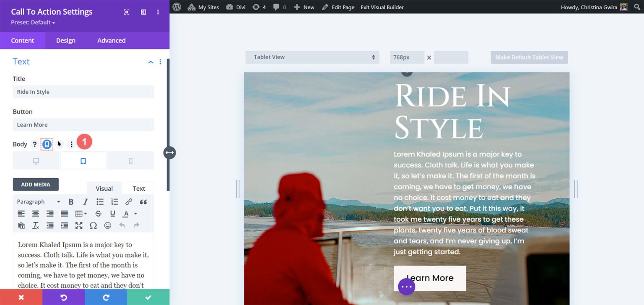This screenshot has height=305, width=644.
Task: Switch the editor to Text mode
Action: (x=139, y=188)
